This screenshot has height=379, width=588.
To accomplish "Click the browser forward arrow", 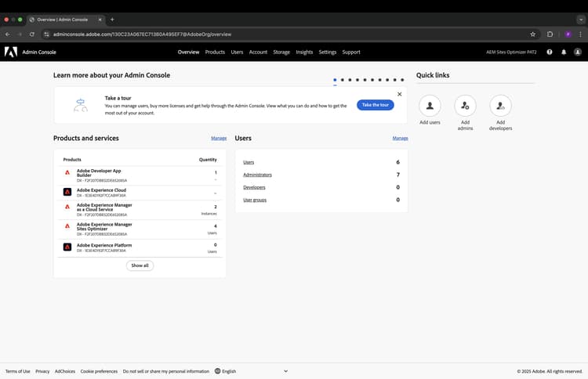I will click(20, 34).
